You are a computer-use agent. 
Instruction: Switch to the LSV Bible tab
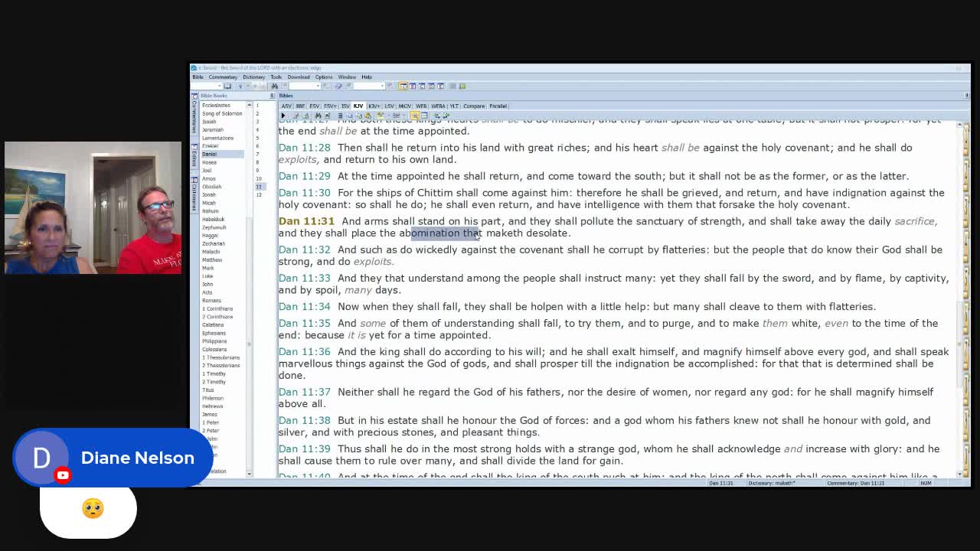[389, 106]
